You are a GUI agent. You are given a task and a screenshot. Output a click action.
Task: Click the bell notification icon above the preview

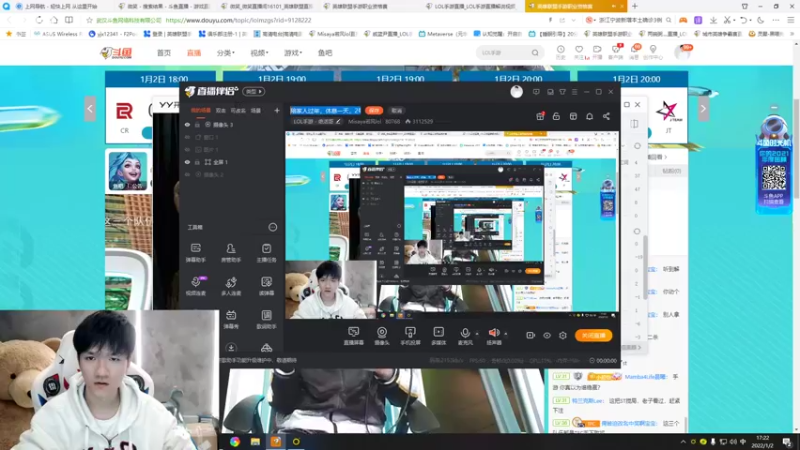coord(589,116)
